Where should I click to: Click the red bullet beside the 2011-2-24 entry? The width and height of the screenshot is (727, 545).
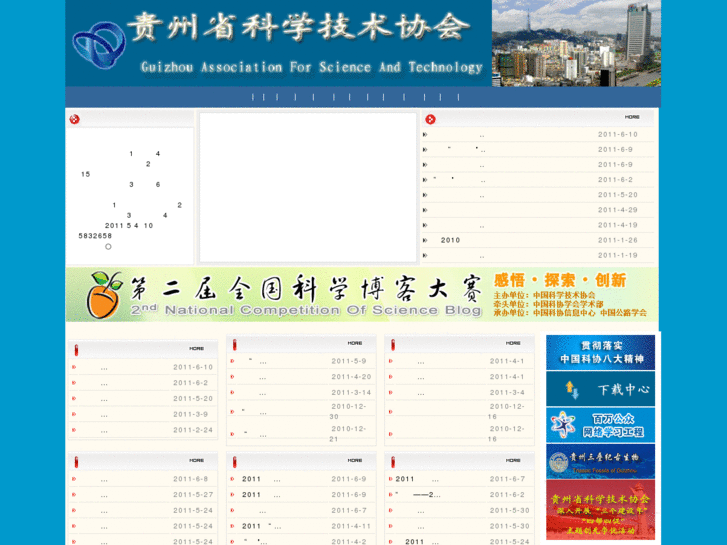coord(74,430)
